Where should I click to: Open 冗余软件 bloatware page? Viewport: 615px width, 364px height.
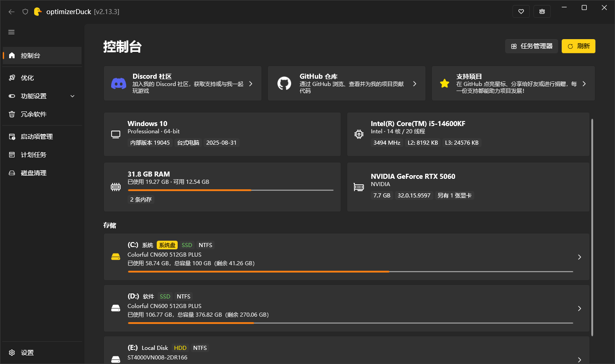click(x=42, y=114)
